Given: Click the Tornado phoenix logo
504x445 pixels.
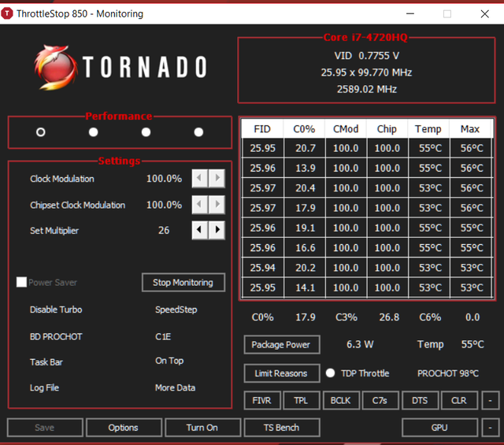Looking at the screenshot, I should [x=56, y=67].
